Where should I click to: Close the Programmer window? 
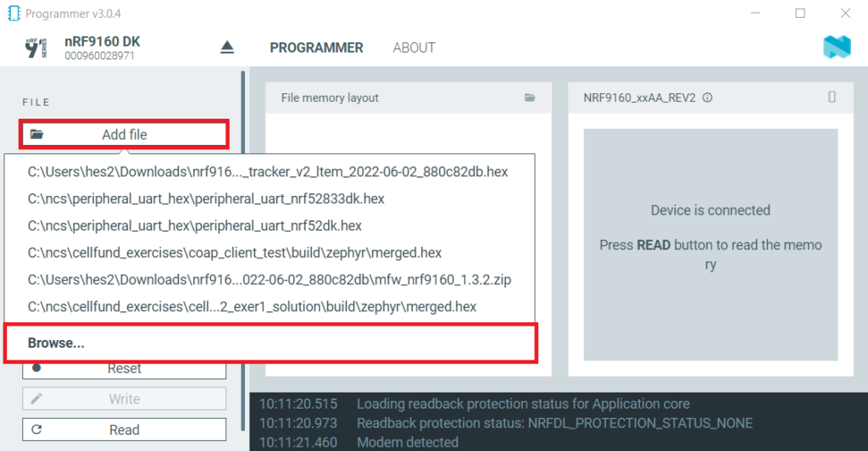click(845, 13)
